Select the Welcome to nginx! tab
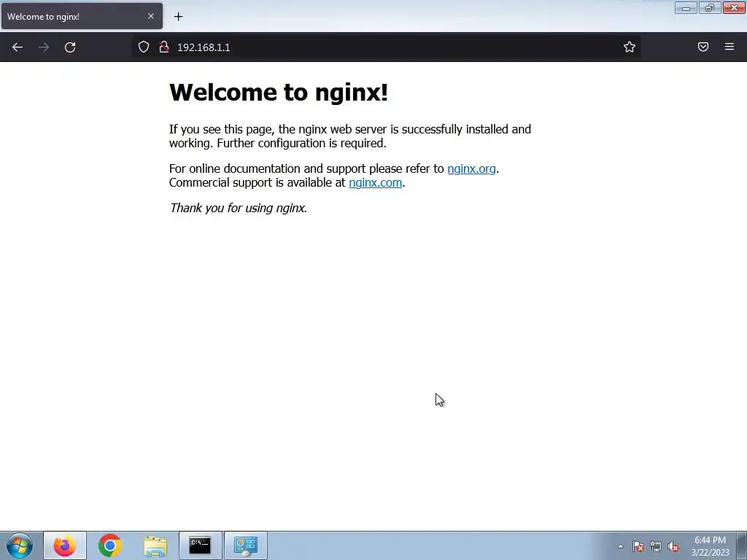 tap(82, 16)
